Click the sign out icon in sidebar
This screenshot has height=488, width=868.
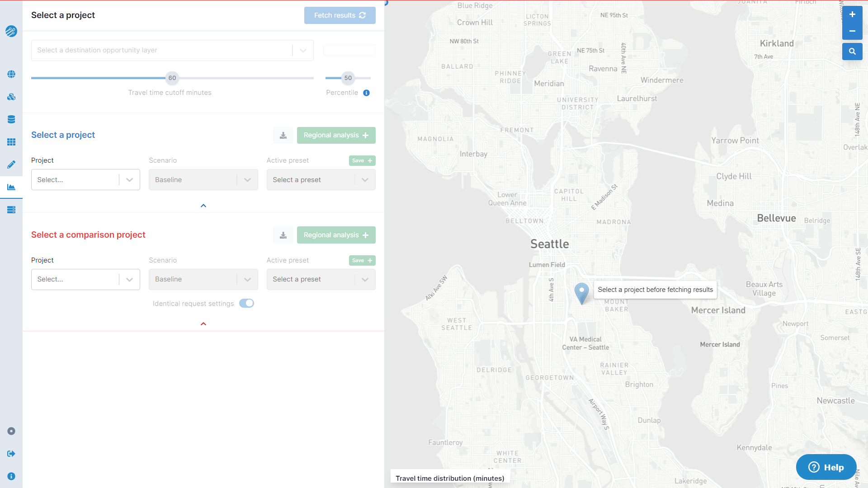11,454
